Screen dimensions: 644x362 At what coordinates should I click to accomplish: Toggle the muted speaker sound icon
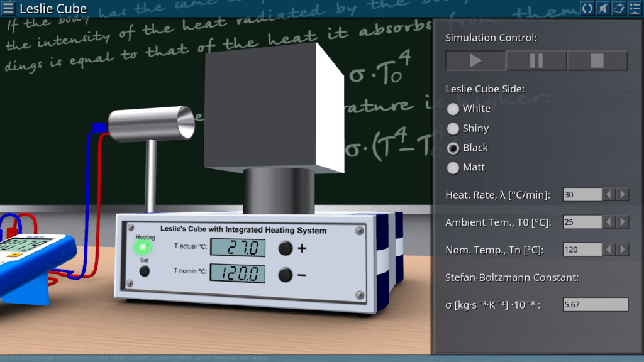point(603,8)
